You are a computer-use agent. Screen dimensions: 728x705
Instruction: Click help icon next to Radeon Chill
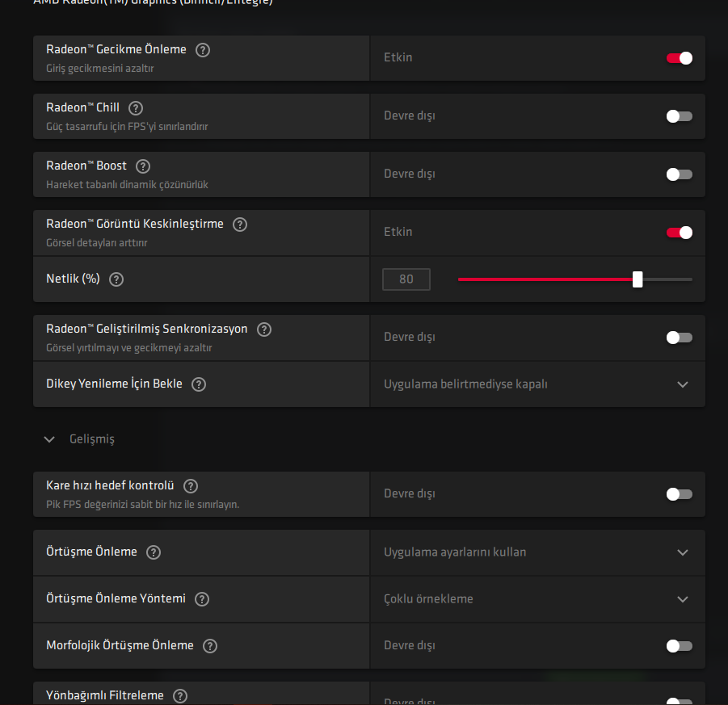coord(136,108)
